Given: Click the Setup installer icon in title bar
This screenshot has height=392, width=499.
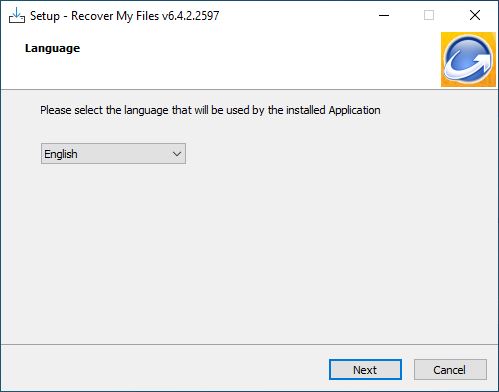Looking at the screenshot, I should pyautogui.click(x=17, y=15).
